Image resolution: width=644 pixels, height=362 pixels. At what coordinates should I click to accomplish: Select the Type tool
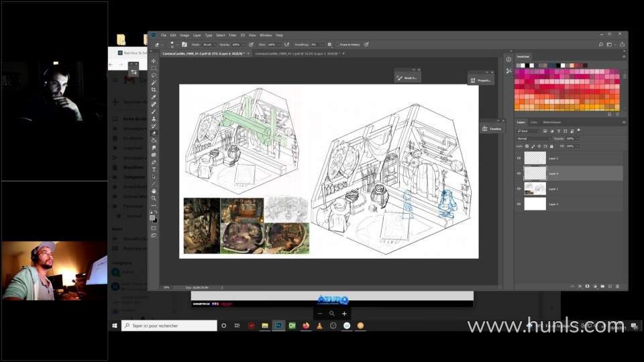coord(154,170)
